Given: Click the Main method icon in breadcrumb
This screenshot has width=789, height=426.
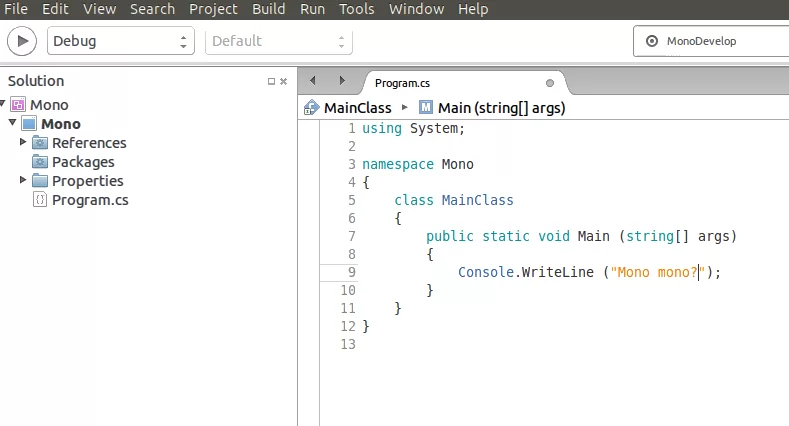Looking at the screenshot, I should click(x=426, y=108).
